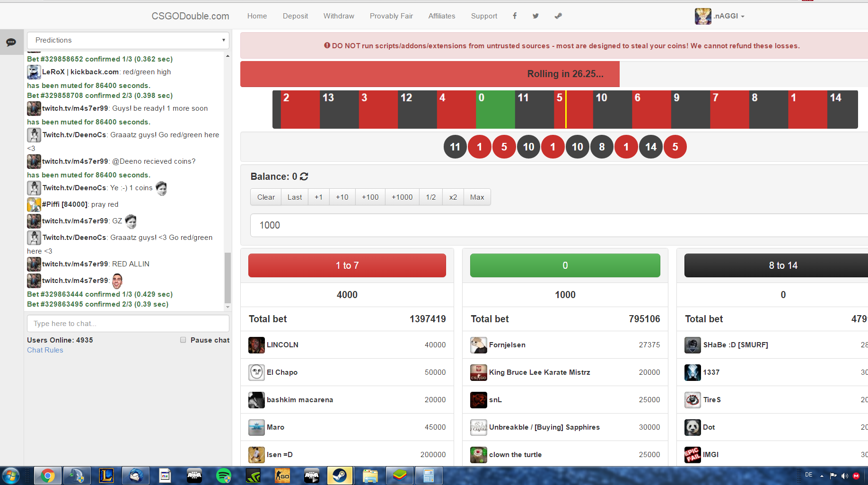The image size is (868, 485).
Task: Bet on black 8 to 14
Action: (x=776, y=265)
